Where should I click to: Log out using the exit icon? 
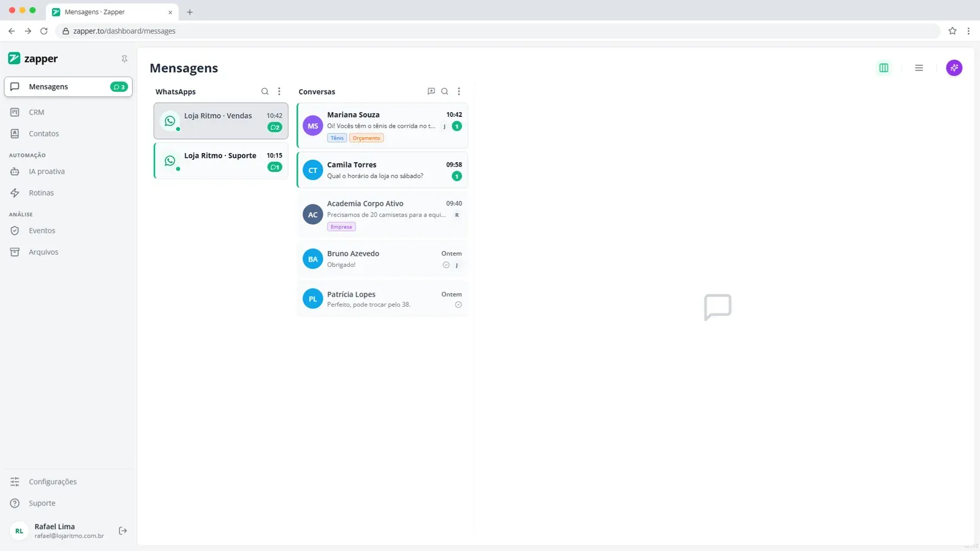click(123, 531)
